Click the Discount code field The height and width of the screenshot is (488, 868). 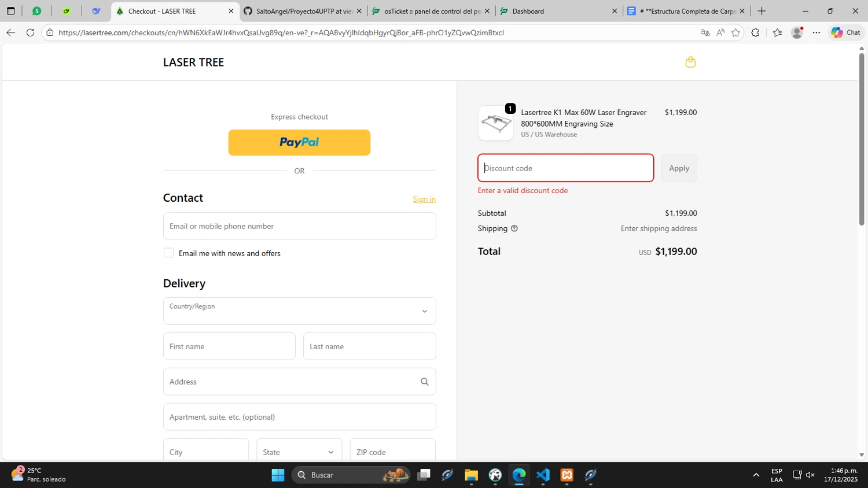pos(565,168)
